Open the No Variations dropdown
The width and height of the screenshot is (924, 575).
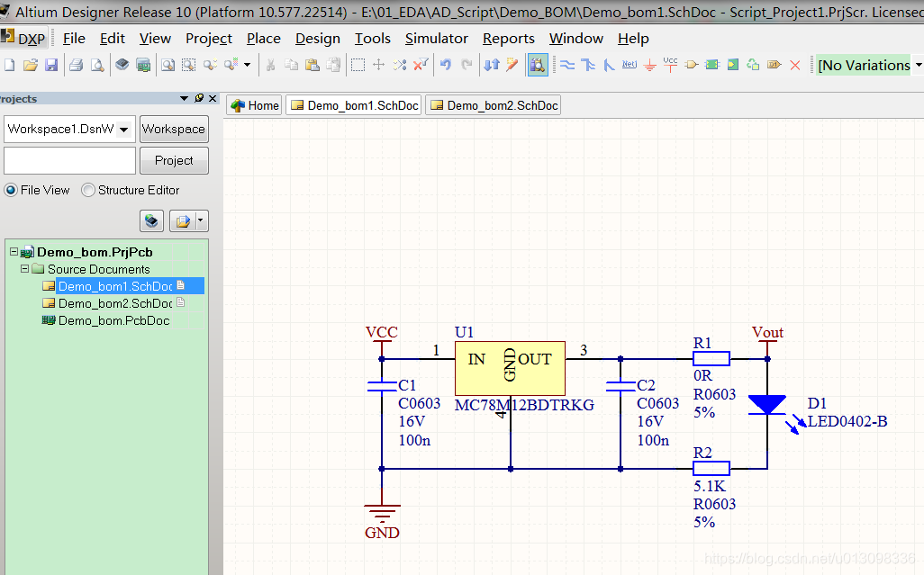tap(918, 65)
